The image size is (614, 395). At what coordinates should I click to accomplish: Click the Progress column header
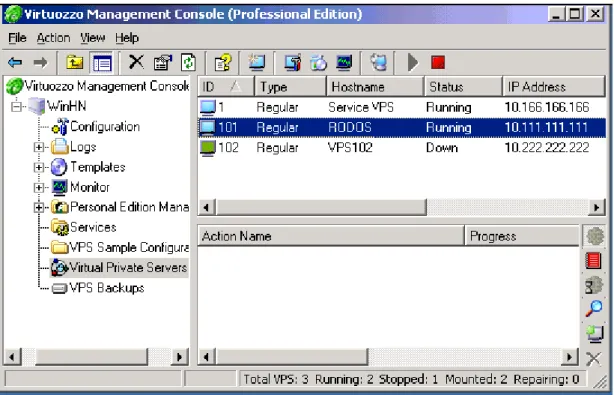522,236
